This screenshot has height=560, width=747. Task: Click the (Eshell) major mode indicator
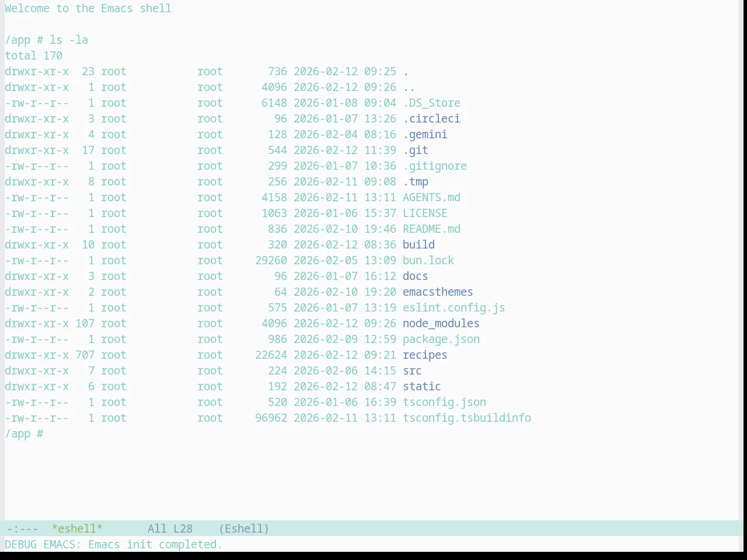(x=244, y=528)
